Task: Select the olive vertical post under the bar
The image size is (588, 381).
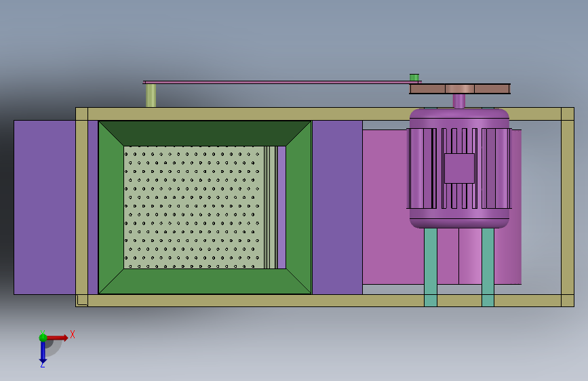Action: tap(151, 96)
